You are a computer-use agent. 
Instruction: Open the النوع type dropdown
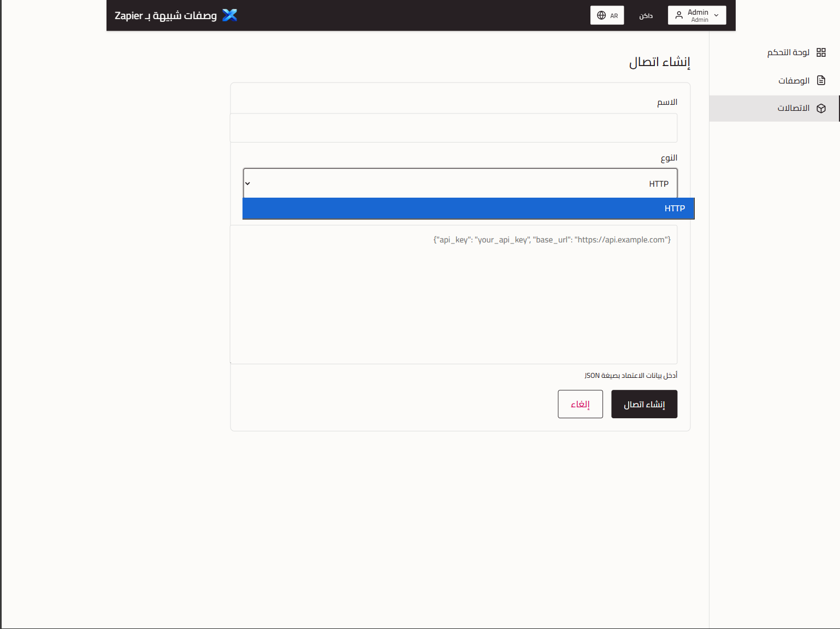pos(459,183)
